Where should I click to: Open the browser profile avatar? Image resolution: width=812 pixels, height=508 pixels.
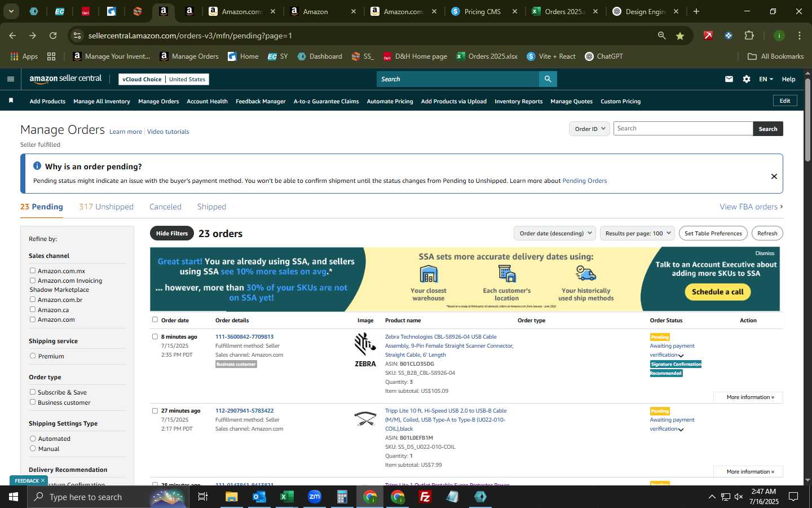click(779, 36)
